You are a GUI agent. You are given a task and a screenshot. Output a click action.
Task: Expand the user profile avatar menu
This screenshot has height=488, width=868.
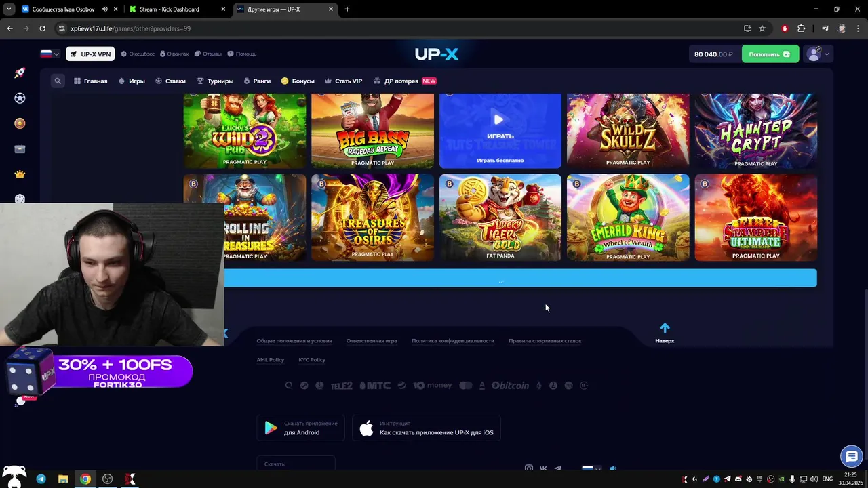point(817,54)
